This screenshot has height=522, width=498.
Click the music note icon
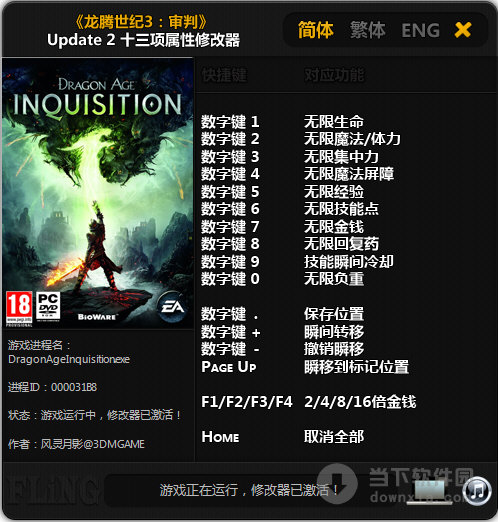click(477, 491)
